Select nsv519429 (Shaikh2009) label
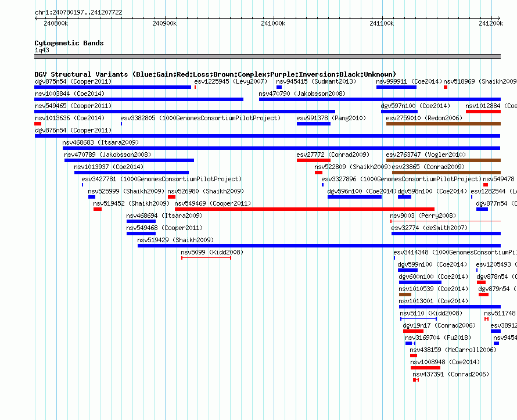Screen dimensions: 517x420 point(175,240)
